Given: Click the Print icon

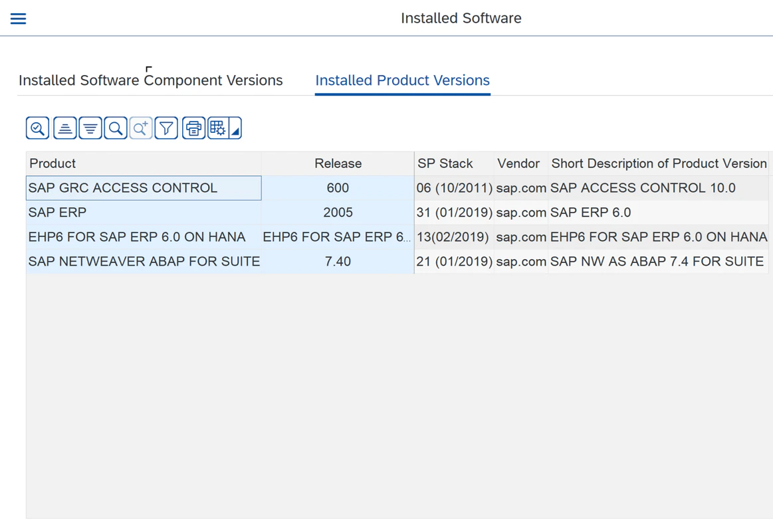Looking at the screenshot, I should (x=193, y=128).
